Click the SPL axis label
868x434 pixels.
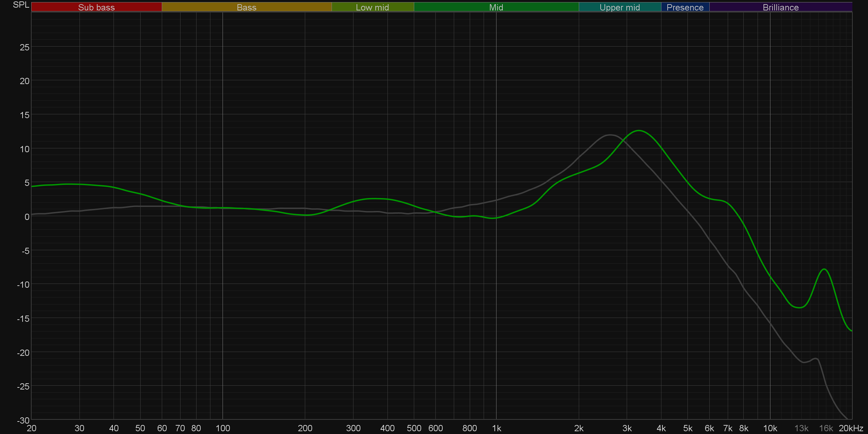click(x=21, y=5)
